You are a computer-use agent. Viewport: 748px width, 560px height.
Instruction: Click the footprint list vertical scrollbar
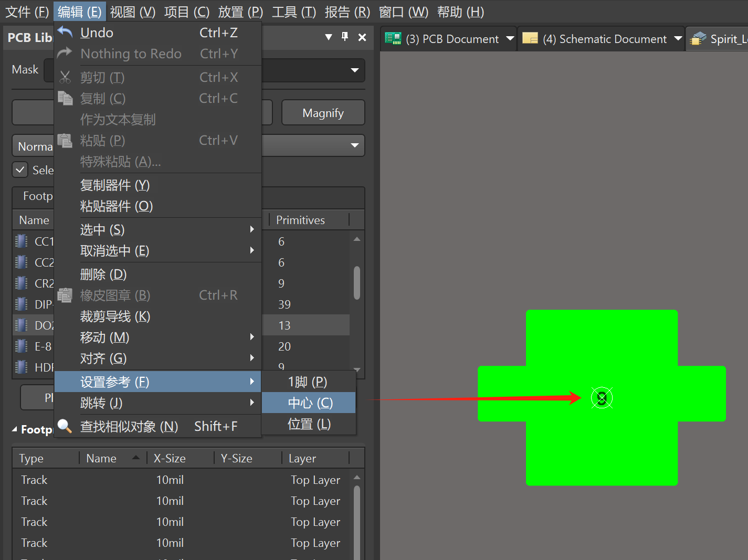(357, 283)
